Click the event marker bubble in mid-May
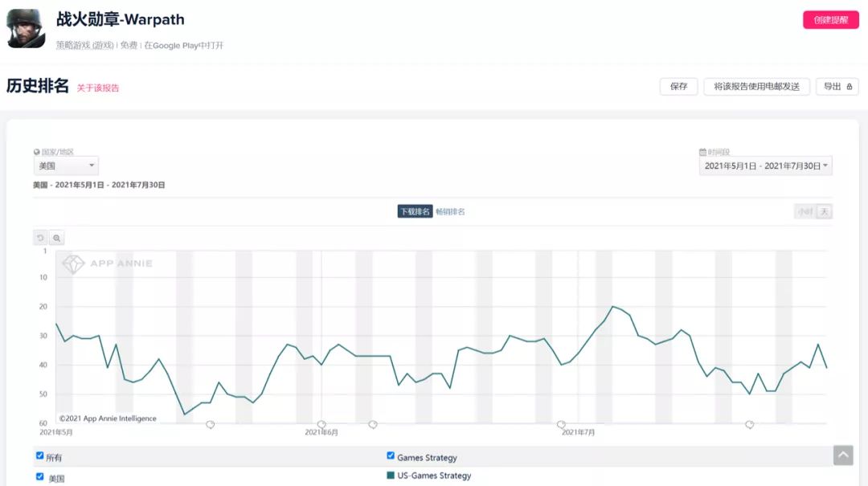The image size is (868, 486). pos(211,425)
